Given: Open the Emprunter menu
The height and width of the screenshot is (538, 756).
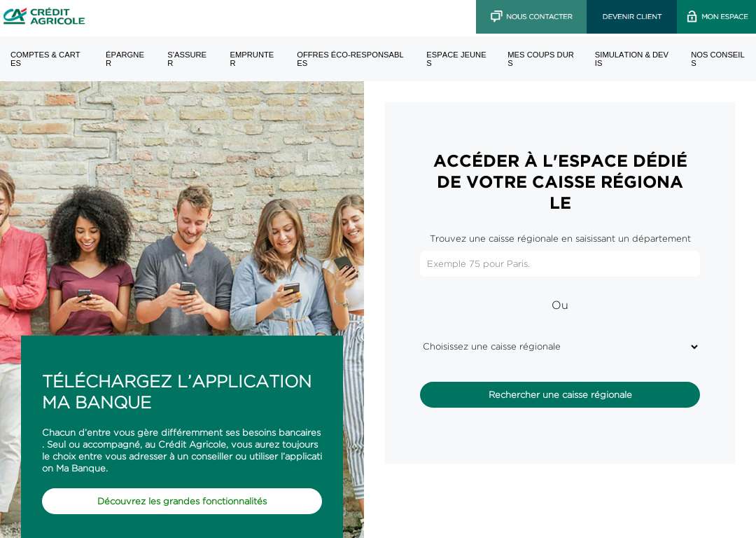Looking at the screenshot, I should (x=252, y=59).
